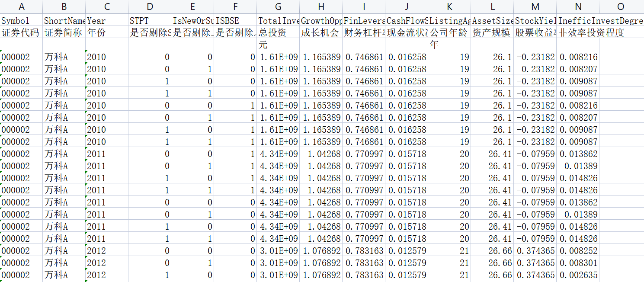Click the 'ISBSE' field name cell
The width and height of the screenshot is (644, 282).
(x=236, y=21)
